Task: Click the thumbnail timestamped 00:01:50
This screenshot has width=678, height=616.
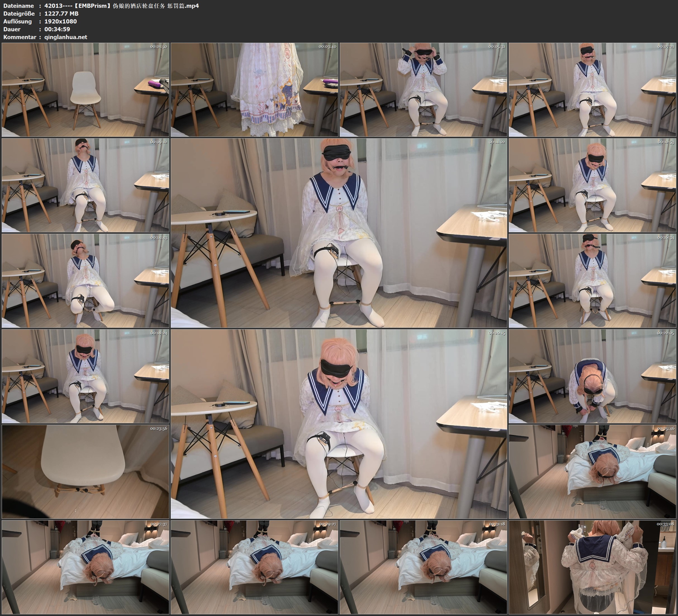Action: point(85,89)
